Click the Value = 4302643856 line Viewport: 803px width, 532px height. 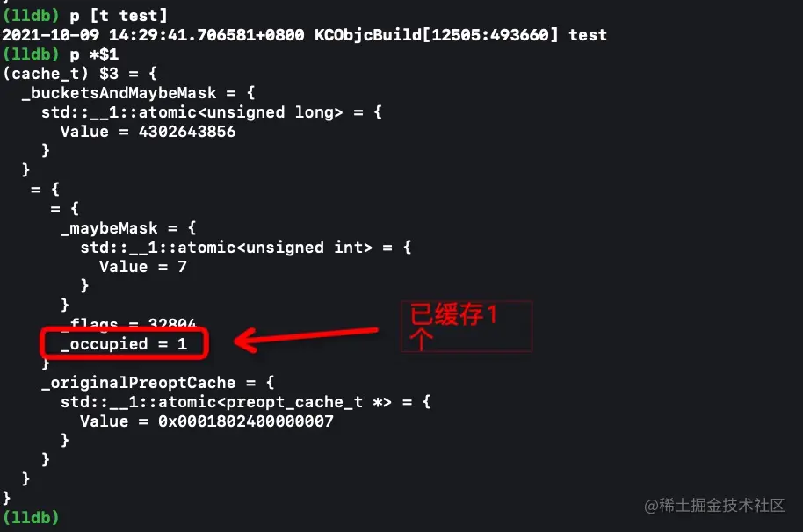[148, 132]
